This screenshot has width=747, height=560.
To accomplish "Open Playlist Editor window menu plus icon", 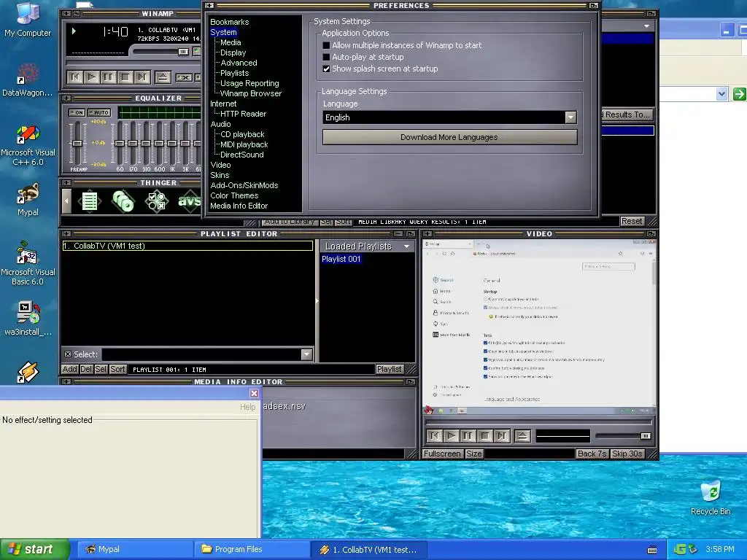I will click(66, 234).
